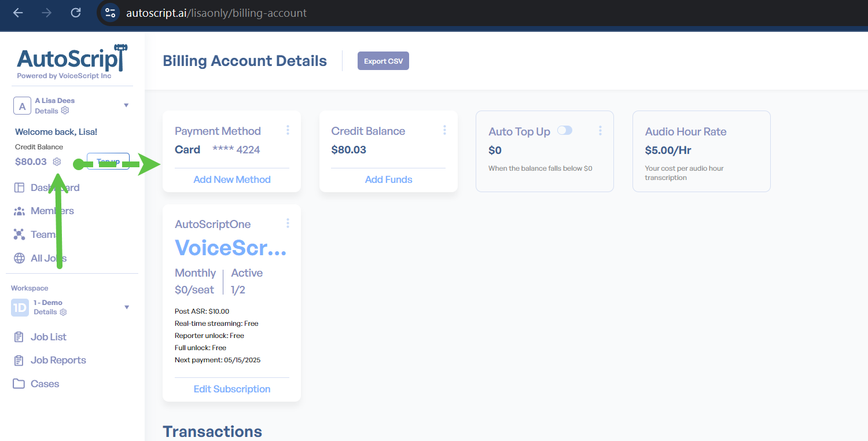
Task: Open Job List in the sidebar
Action: (x=49, y=337)
